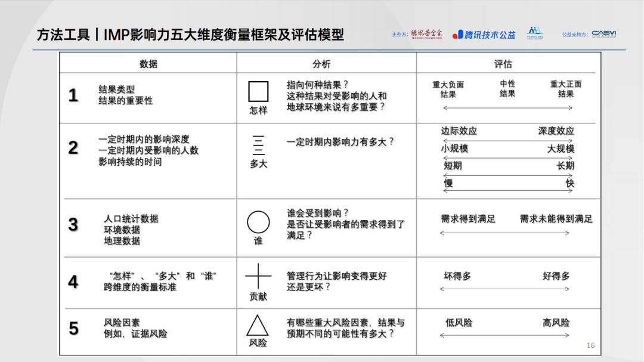The height and width of the screenshot is (362, 644).
Task: Click row number 5
Action: [x=73, y=328]
